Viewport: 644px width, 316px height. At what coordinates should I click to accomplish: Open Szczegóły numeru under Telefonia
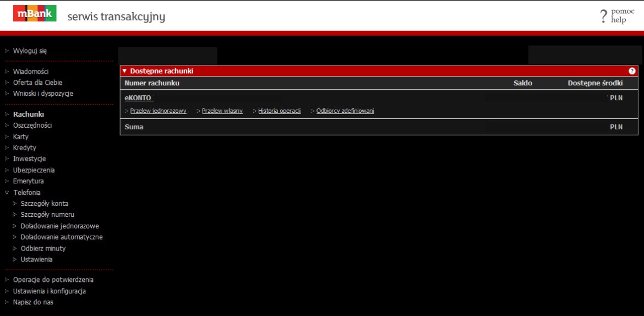[47, 215]
